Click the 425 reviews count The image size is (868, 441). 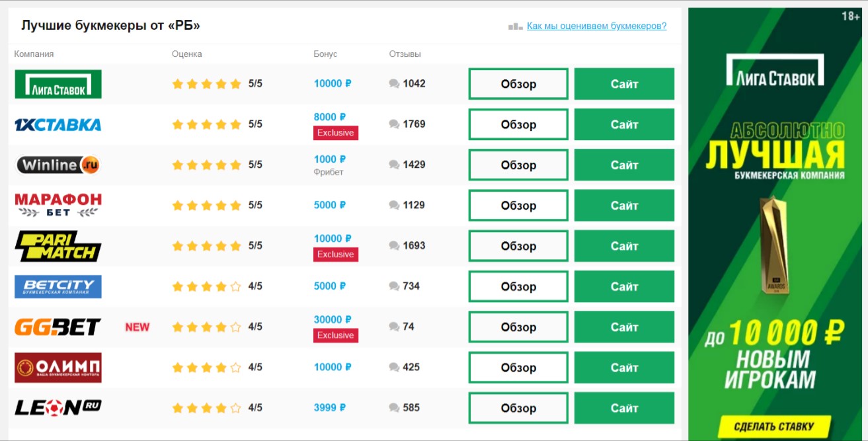point(411,368)
